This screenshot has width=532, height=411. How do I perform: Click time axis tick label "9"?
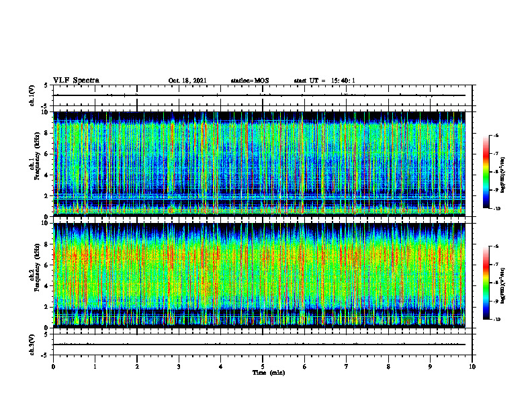click(430, 367)
